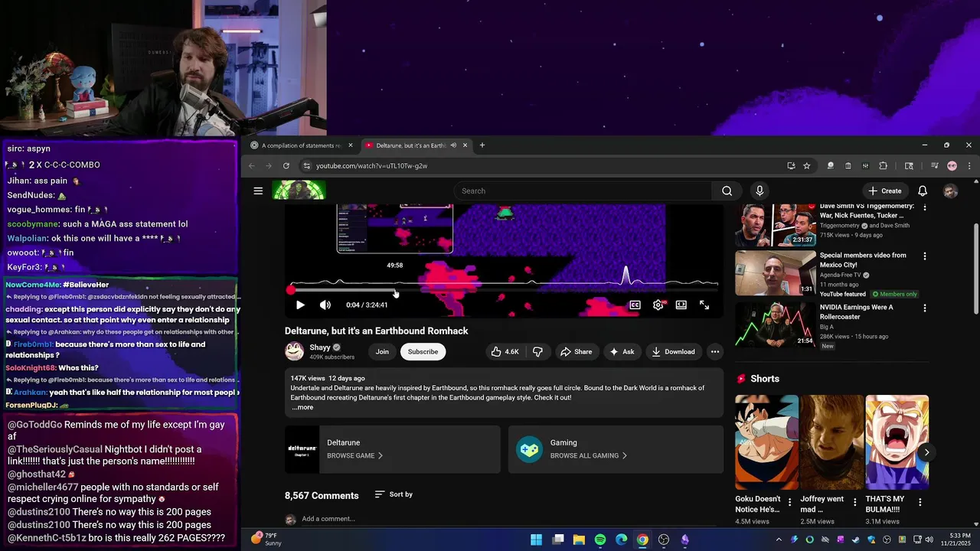Open options for Joffrey went mad short
Screen dimensions: 980x551
pos(854,503)
